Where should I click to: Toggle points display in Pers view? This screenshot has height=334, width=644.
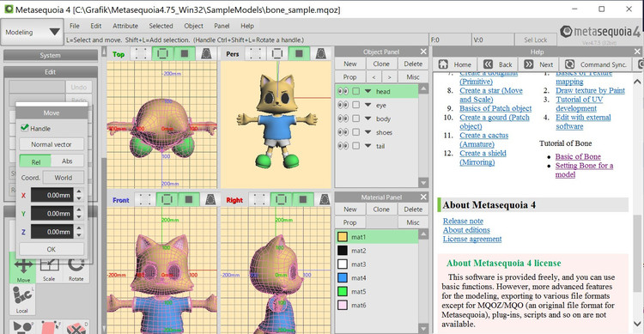pos(255,54)
